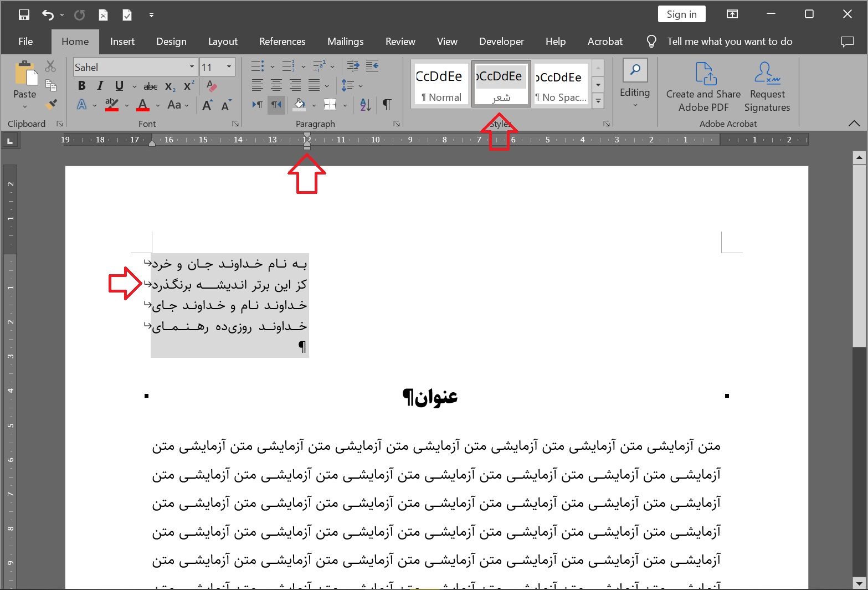Switch to the Design tab
Screen dimensions: 868x590
(171, 42)
